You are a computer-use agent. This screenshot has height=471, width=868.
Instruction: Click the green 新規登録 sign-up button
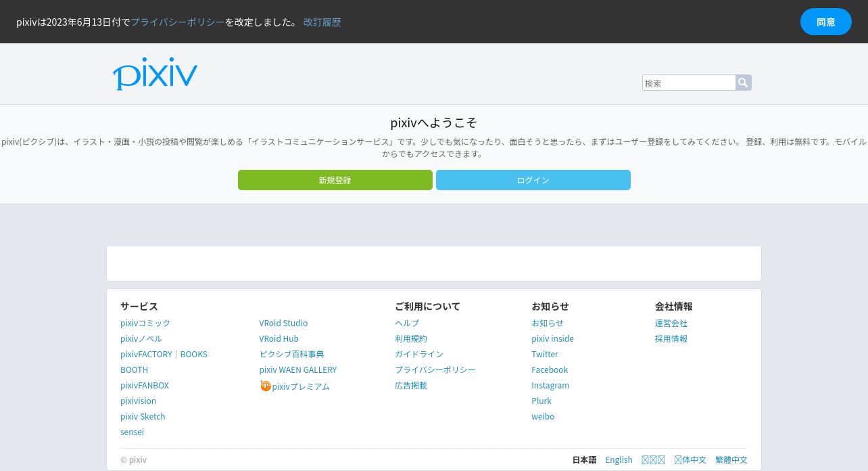point(335,180)
